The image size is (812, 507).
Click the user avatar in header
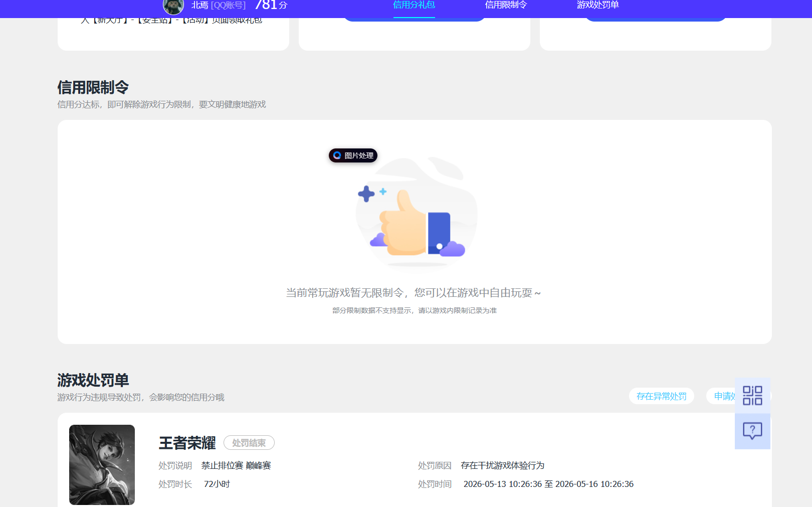pyautogui.click(x=173, y=6)
